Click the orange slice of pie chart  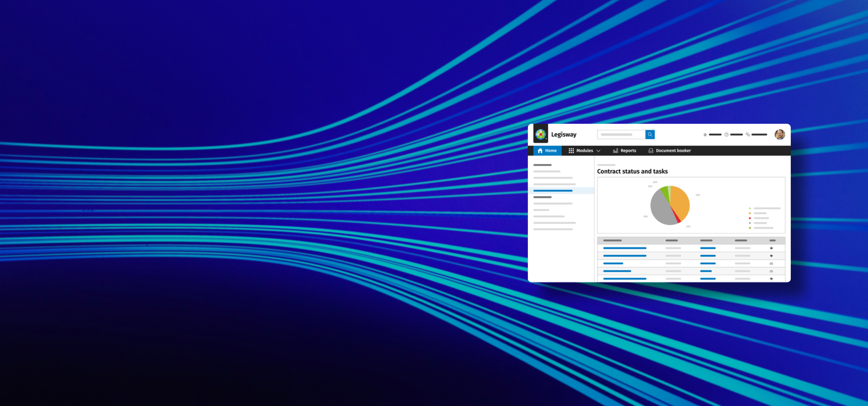pos(680,202)
